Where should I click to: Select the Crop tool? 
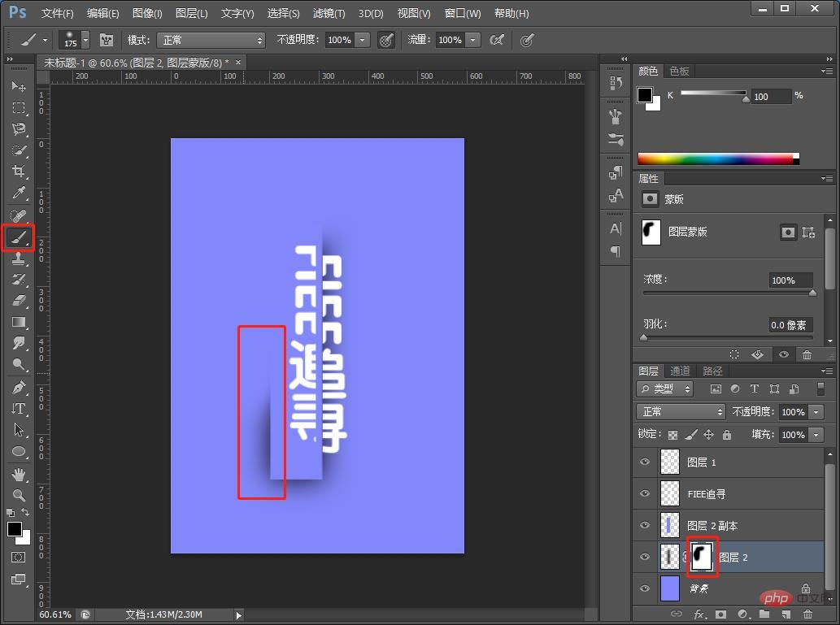pos(19,171)
